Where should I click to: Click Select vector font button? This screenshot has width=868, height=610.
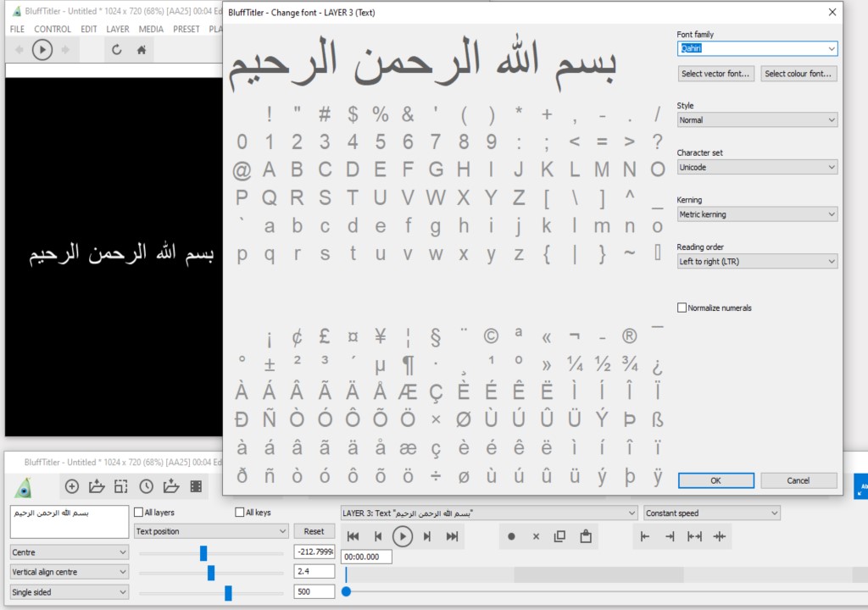(715, 74)
